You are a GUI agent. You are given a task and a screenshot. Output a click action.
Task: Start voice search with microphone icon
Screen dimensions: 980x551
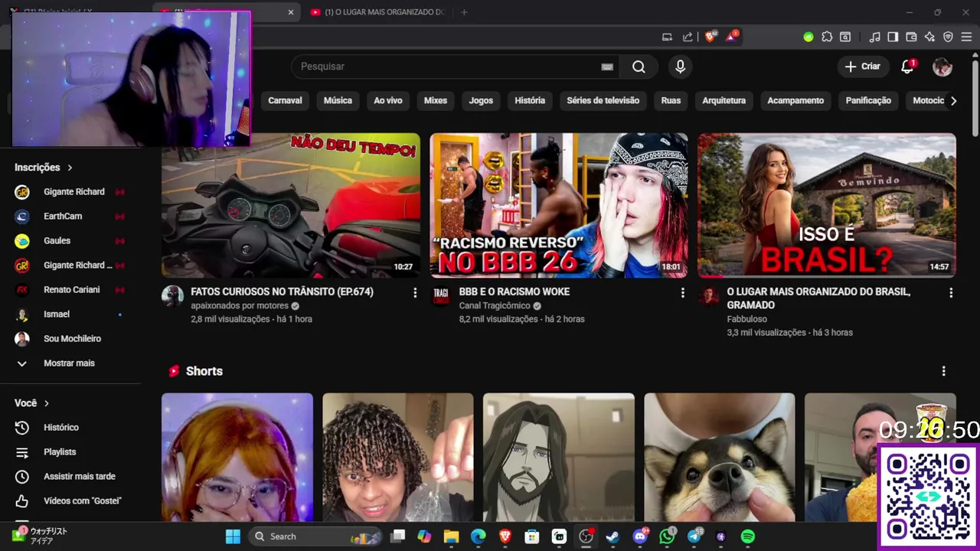(x=680, y=67)
